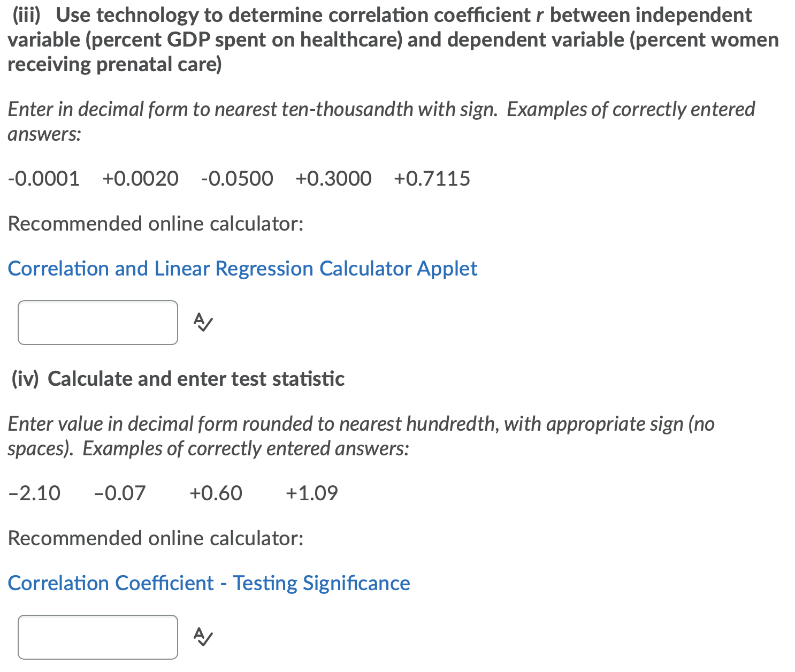Click the example answer −0.07
The image size is (795, 672).
pos(120,493)
